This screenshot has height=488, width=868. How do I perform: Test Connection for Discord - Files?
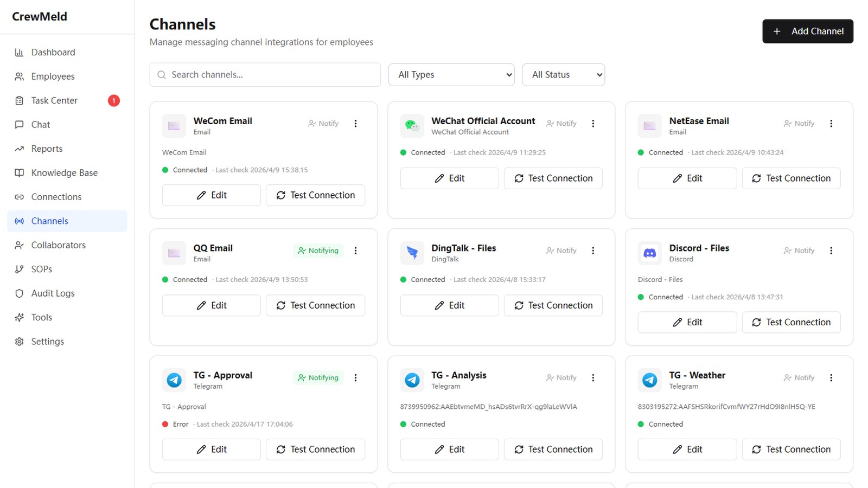click(791, 322)
